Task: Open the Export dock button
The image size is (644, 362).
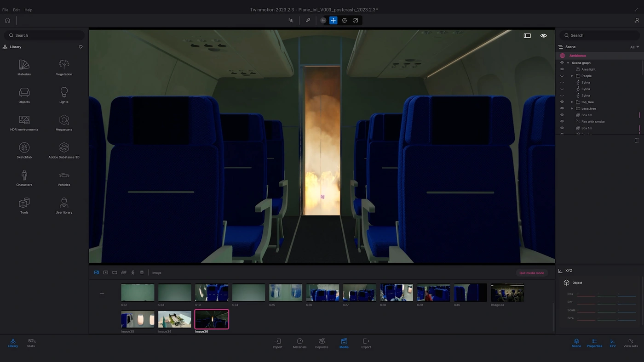Action: (x=366, y=343)
